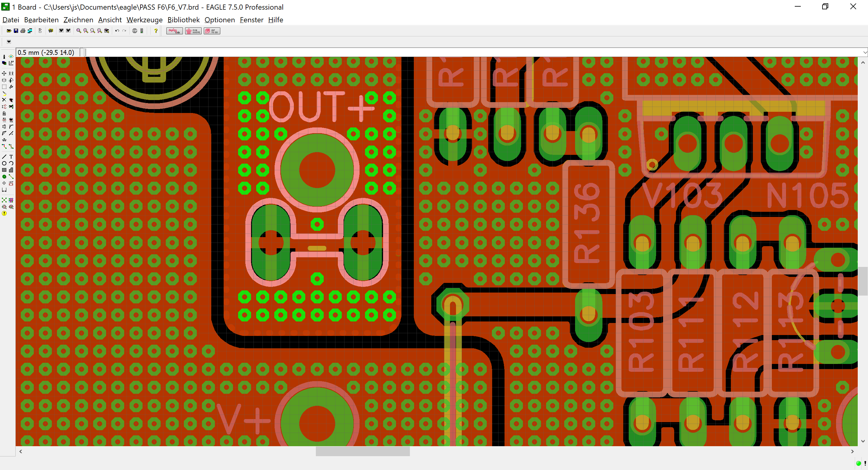Open the grid settings dropdown icon
868x470 pixels.
tap(9, 42)
